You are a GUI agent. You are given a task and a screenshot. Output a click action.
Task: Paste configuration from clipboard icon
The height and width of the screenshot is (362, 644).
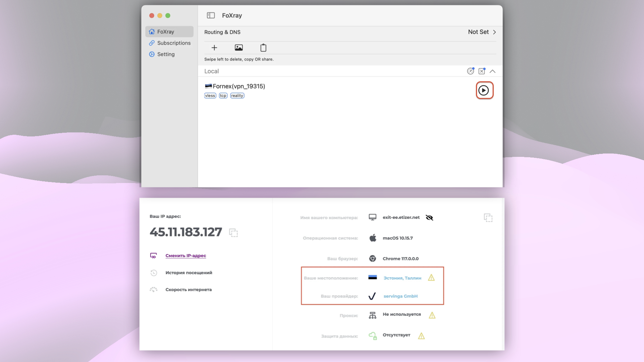point(263,48)
